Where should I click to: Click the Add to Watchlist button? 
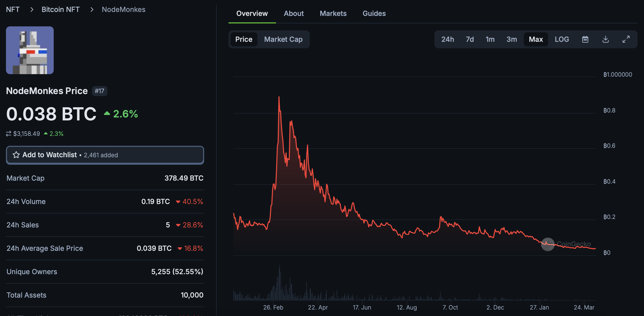(105, 155)
